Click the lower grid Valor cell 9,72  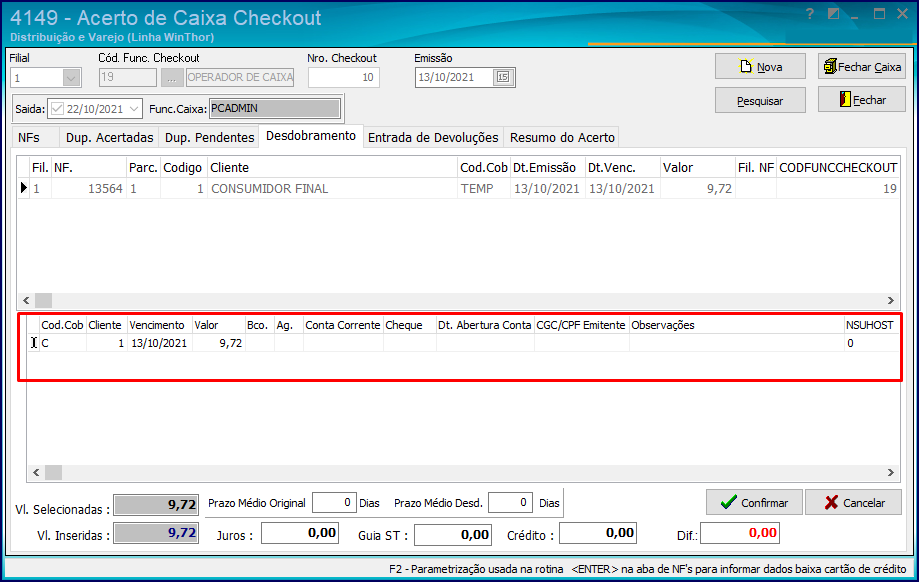[219, 343]
